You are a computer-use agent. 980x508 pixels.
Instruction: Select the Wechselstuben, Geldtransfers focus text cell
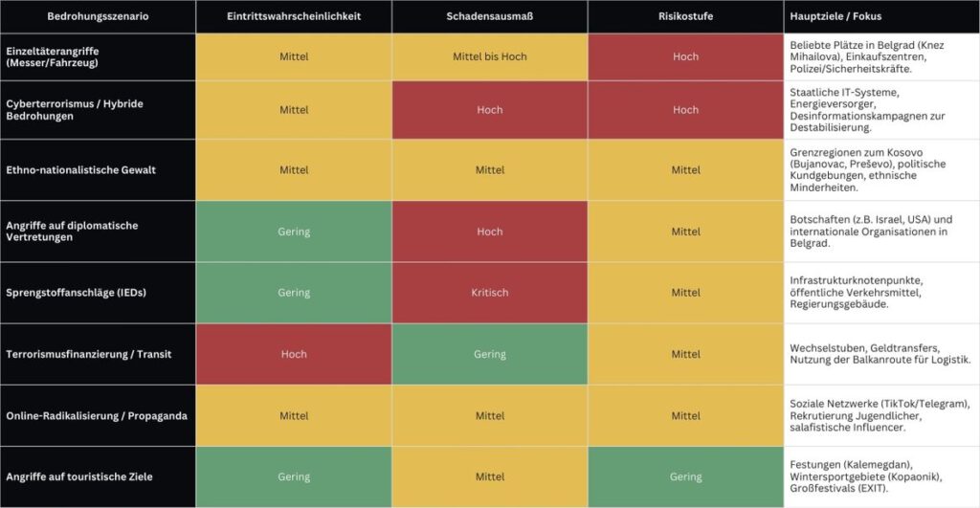(880, 354)
